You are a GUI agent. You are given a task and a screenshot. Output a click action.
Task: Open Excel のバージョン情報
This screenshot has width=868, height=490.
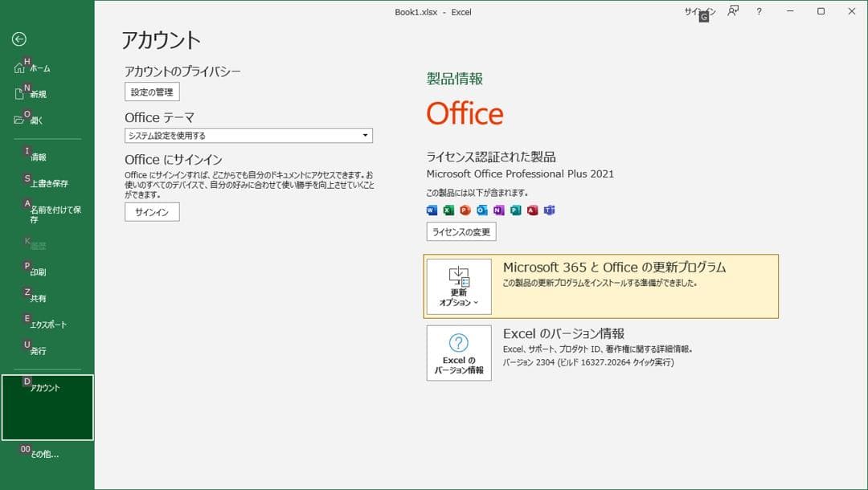(457, 353)
